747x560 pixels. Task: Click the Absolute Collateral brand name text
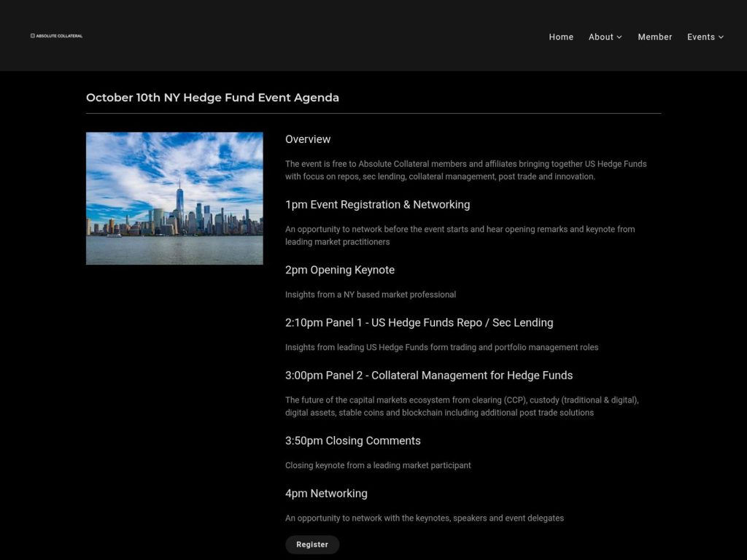tap(60, 35)
